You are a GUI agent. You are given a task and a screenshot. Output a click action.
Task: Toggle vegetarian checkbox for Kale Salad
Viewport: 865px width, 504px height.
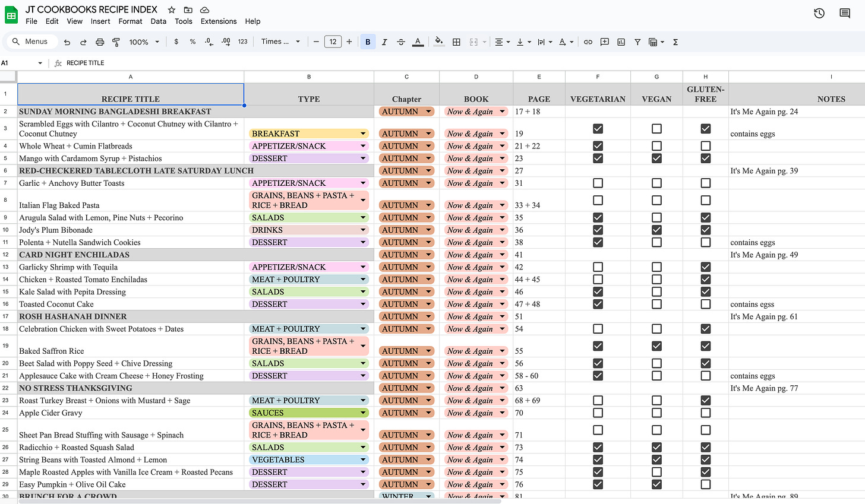point(598,292)
